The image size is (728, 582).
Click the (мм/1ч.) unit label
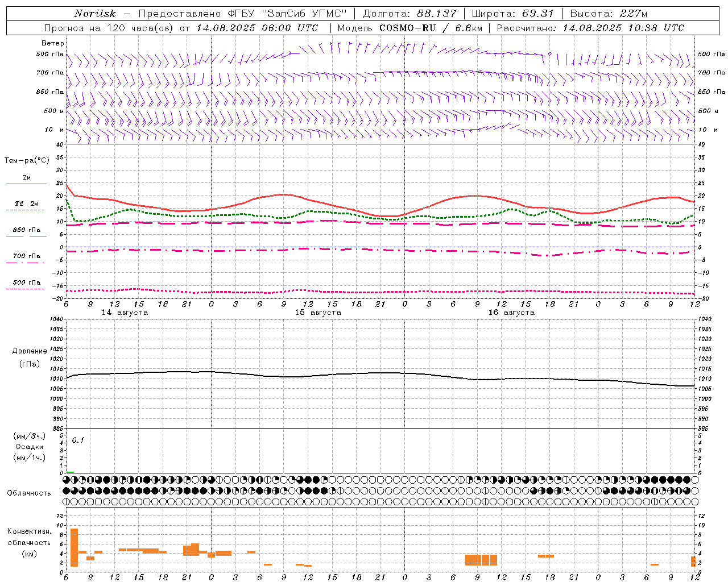click(x=30, y=458)
